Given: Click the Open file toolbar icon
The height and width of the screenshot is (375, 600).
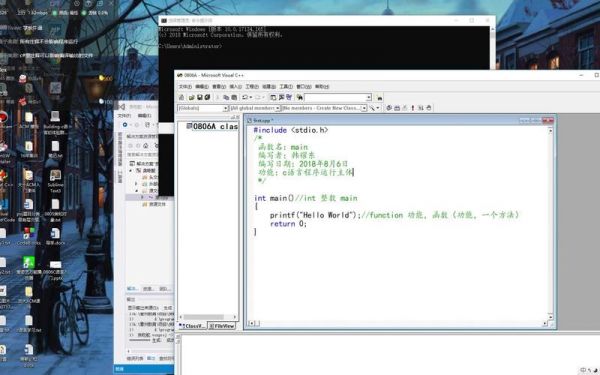Looking at the screenshot, I should (x=192, y=98).
